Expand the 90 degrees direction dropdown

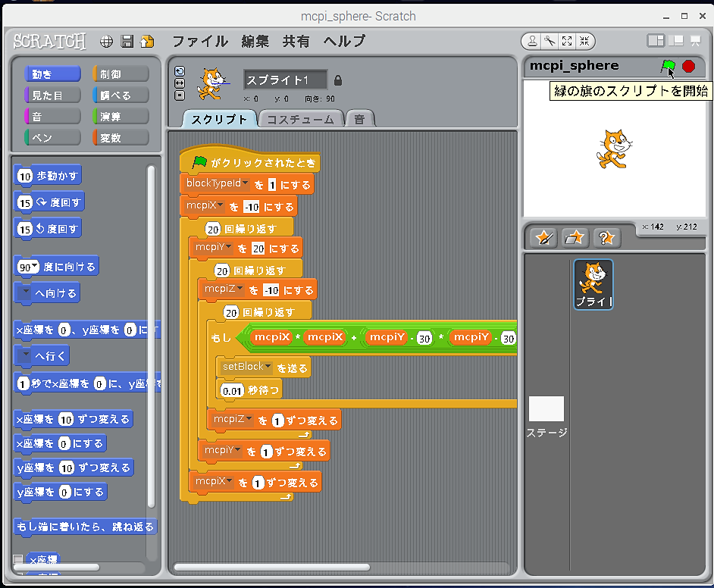pos(34,267)
